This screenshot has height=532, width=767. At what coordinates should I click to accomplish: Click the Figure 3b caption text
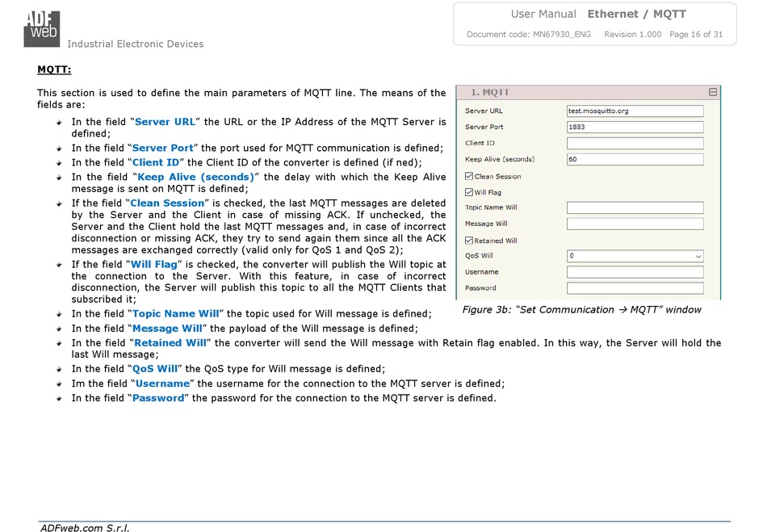581,309
